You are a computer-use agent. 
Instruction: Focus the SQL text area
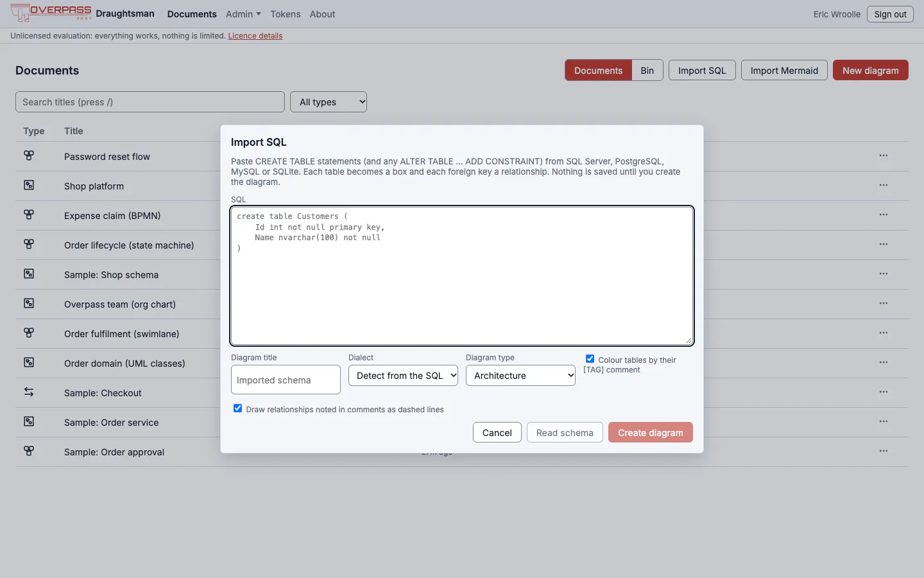tap(462, 276)
